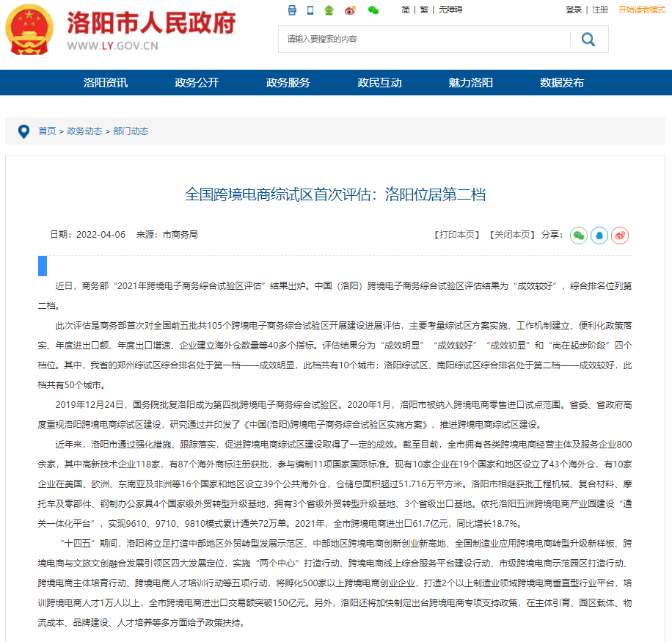Click the breadcrumb location pin icon
The height and width of the screenshot is (642, 672).
point(24,131)
